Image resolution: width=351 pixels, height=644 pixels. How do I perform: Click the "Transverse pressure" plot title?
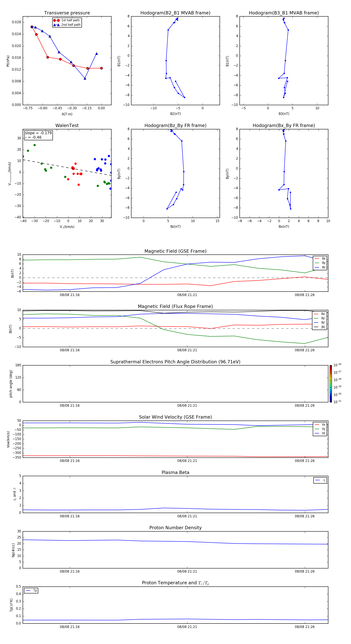point(67,13)
